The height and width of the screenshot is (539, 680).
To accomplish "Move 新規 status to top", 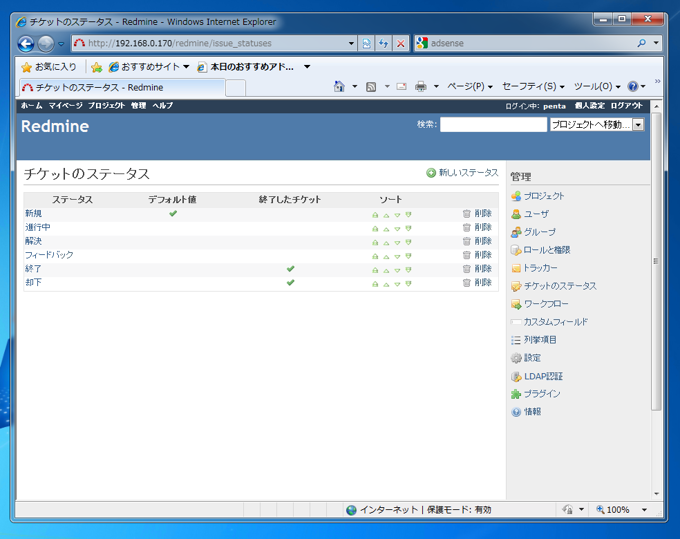I will tap(375, 215).
